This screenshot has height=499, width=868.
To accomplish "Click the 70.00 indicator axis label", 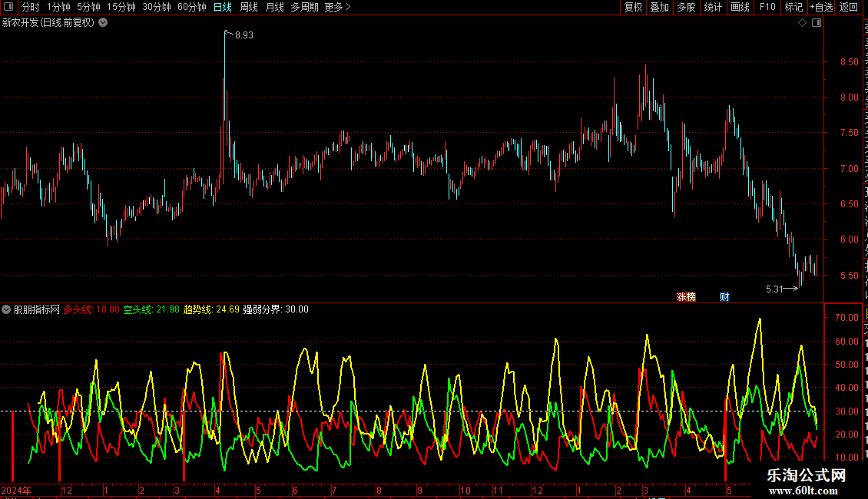I will coord(846,318).
